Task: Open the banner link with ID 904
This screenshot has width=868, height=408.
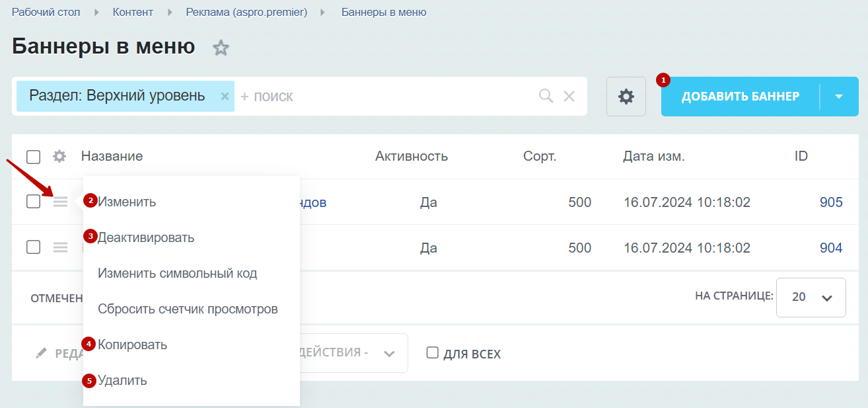Action: coord(831,248)
